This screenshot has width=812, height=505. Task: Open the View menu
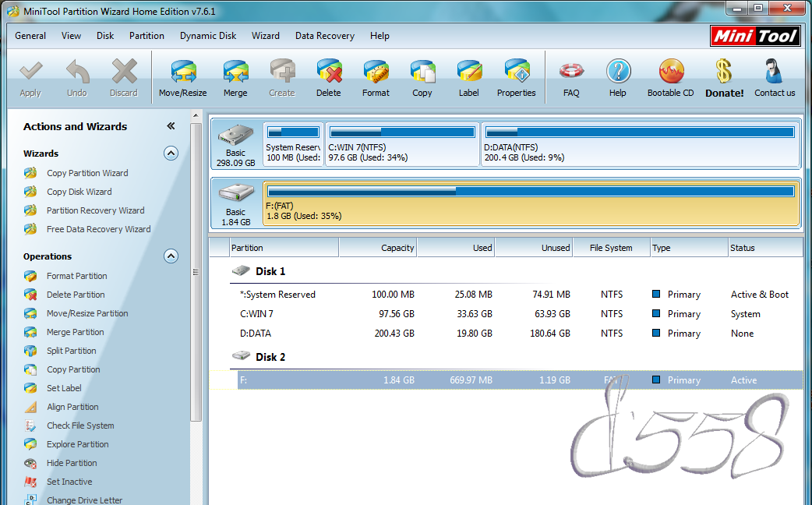pyautogui.click(x=71, y=36)
